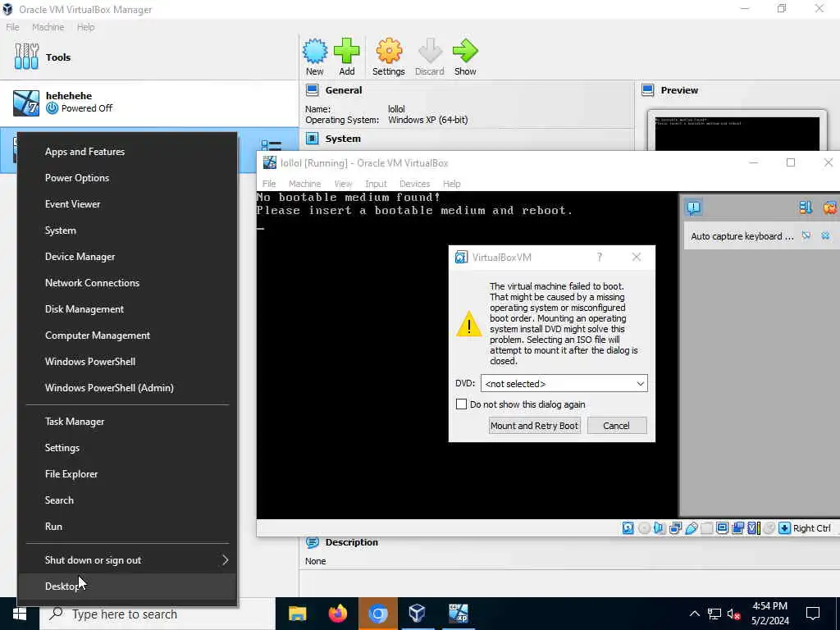840x630 pixels.
Task: Open the Devices menu in the VM window
Action: tap(414, 184)
